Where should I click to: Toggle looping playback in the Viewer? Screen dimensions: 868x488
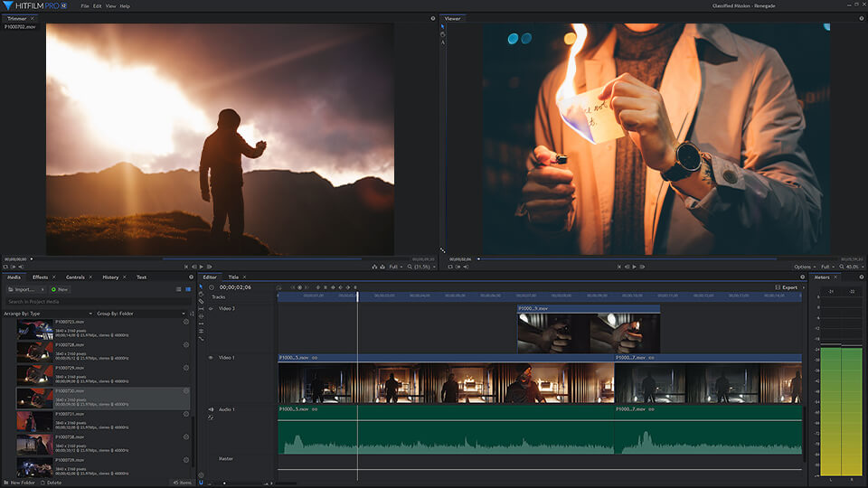tap(450, 267)
